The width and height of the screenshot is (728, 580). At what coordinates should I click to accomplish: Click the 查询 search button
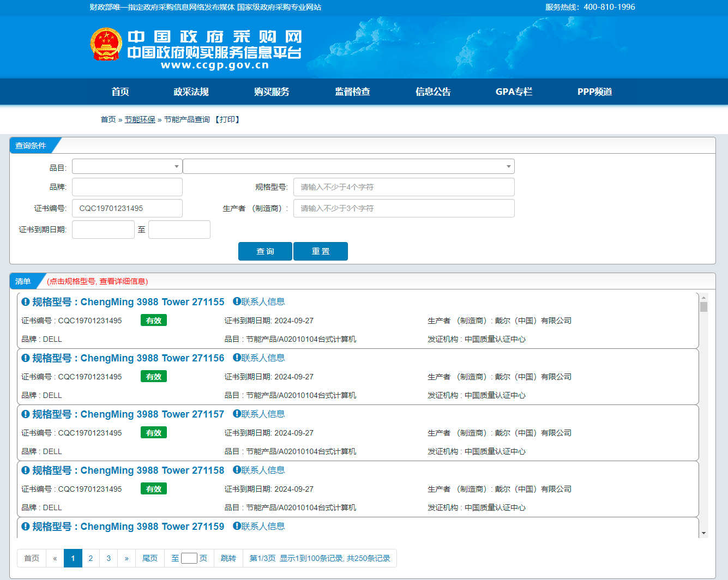click(265, 251)
